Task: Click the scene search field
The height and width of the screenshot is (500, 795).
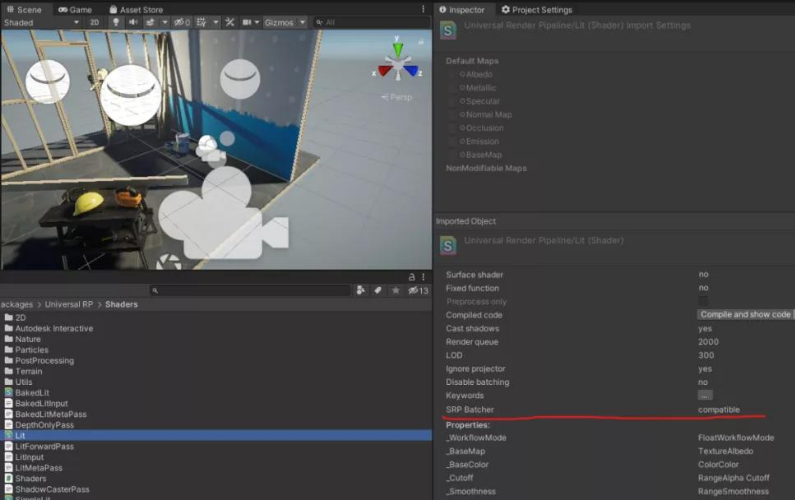Action: click(372, 22)
